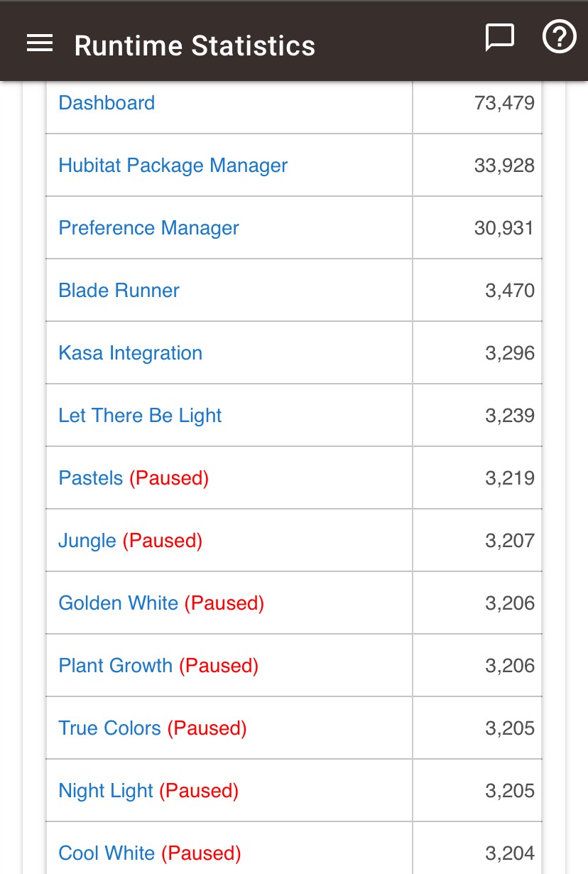Select the Blade Runner app link
This screenshot has width=588, height=874.
click(x=119, y=291)
